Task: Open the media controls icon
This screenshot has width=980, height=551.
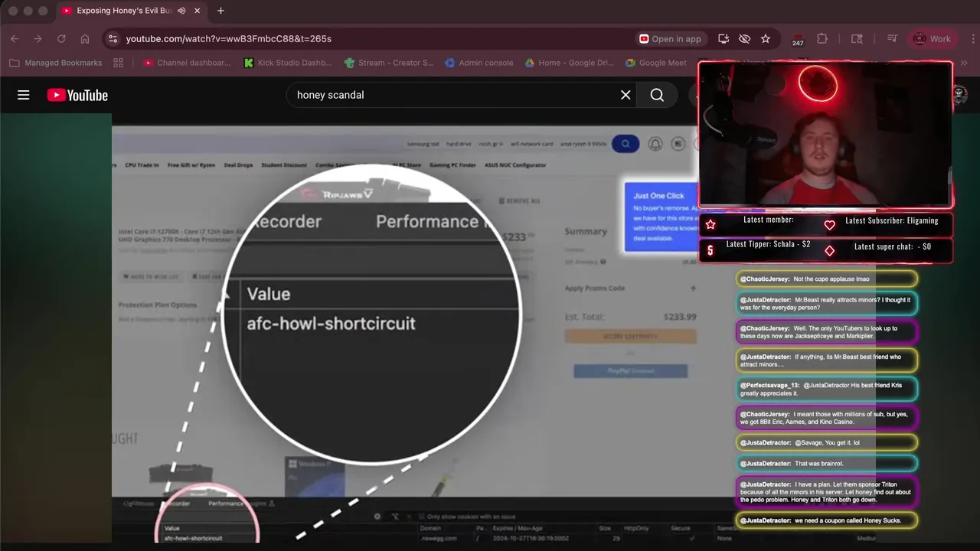Action: (892, 38)
